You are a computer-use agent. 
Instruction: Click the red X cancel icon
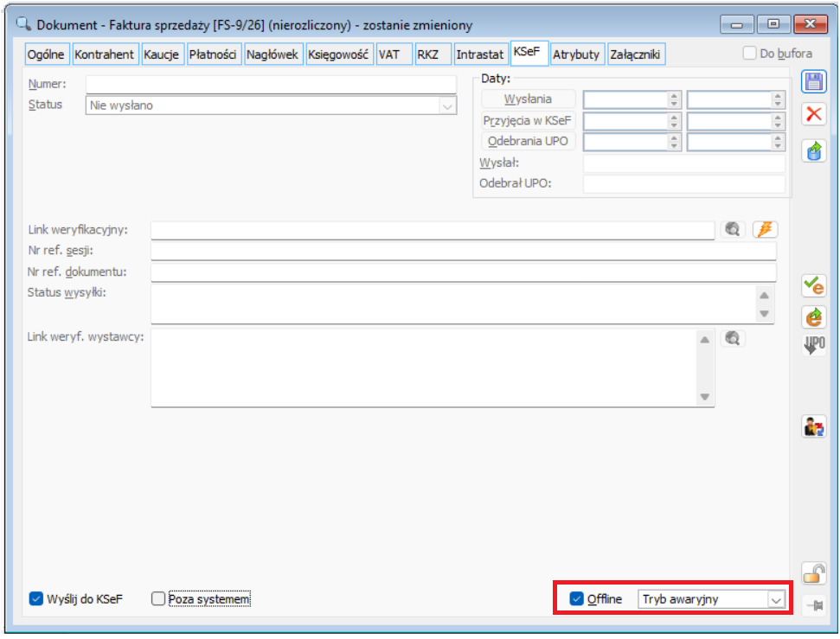813,113
